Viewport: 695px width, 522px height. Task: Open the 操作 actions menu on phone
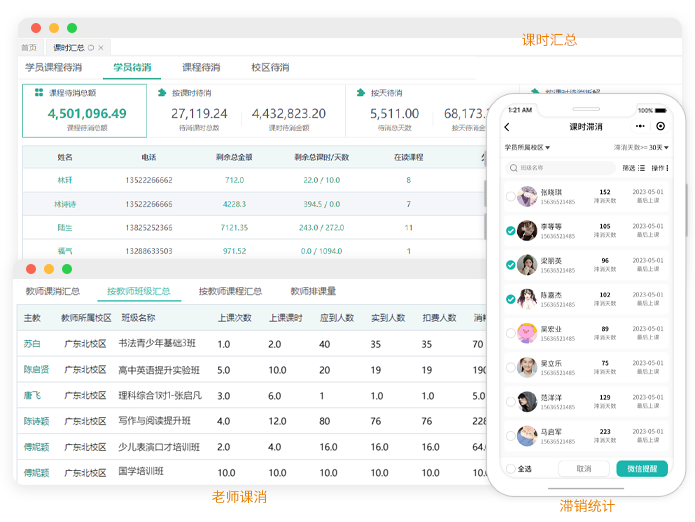pyautogui.click(x=660, y=168)
